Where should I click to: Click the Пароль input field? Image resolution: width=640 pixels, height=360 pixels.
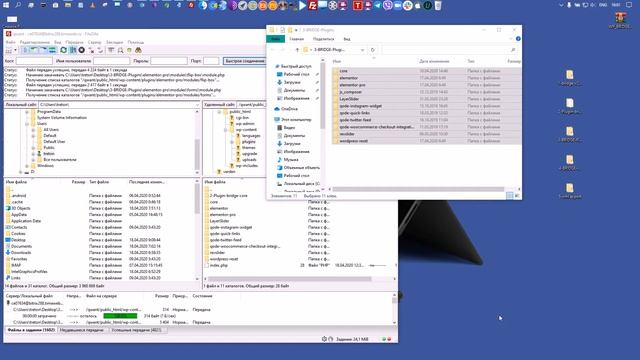(x=169, y=61)
